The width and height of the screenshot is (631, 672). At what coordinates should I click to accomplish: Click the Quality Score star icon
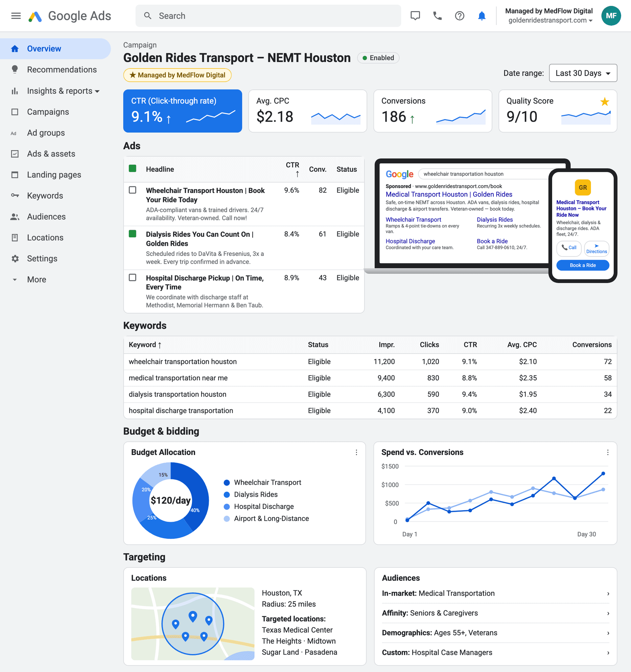tap(605, 101)
